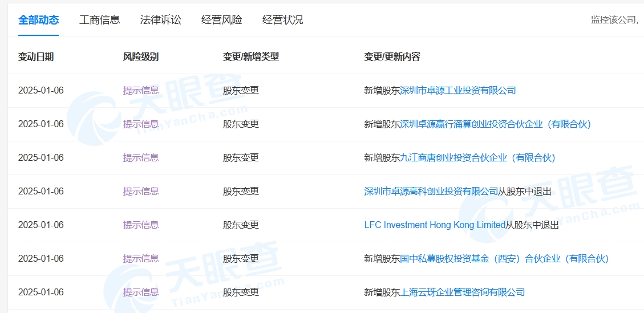This screenshot has width=644, height=313.
Task: Click date 2025-01-06 in LFC Investment row
Action: coord(41,225)
